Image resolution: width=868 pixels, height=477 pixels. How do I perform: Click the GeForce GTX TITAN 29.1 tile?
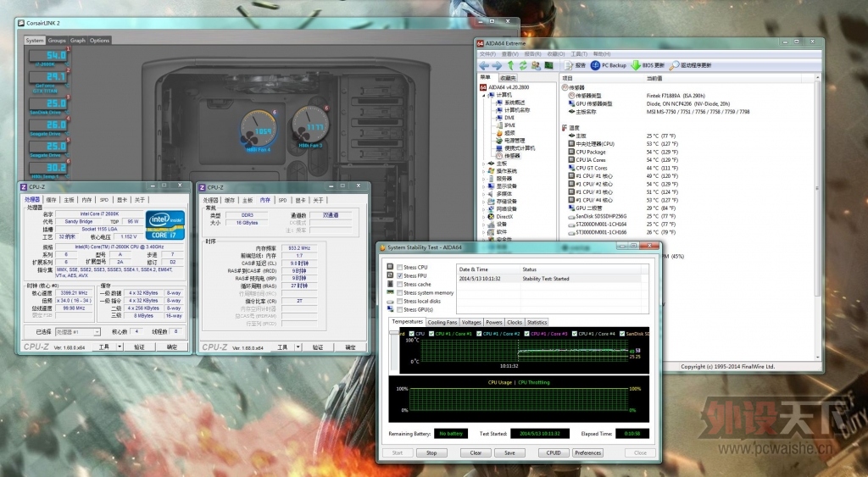coord(49,80)
